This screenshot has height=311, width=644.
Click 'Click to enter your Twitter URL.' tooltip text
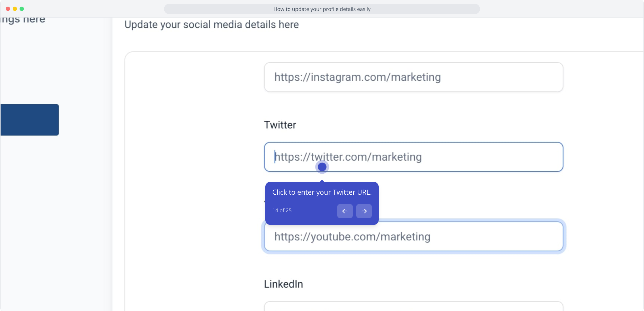tap(322, 192)
